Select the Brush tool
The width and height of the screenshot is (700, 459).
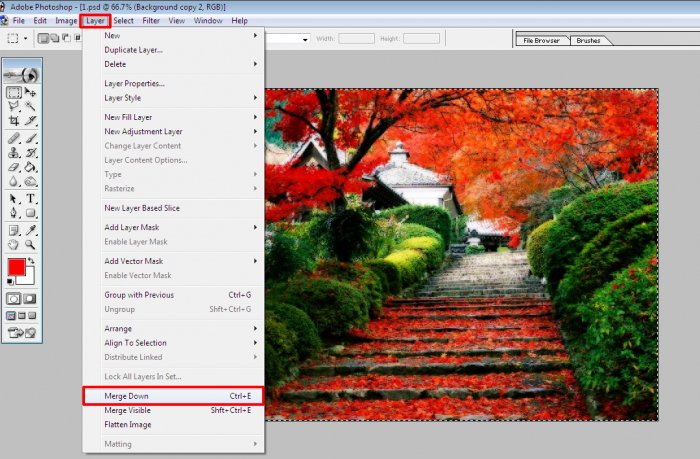30,138
